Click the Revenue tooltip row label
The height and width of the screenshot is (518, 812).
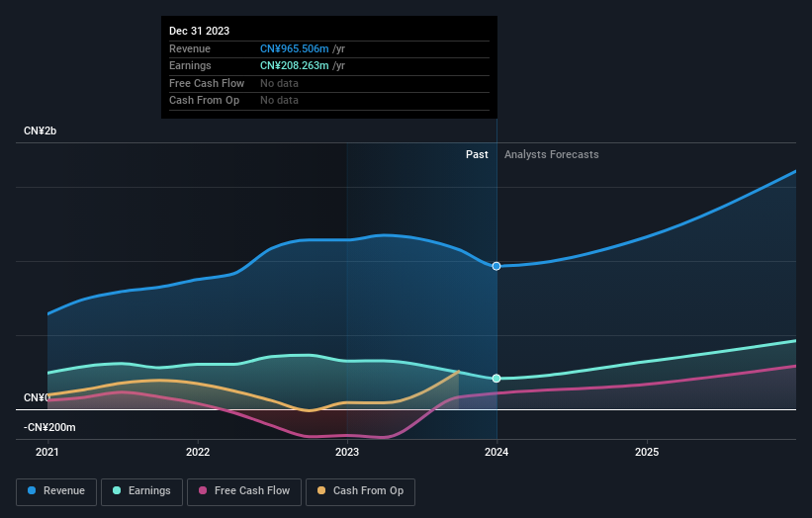click(190, 48)
